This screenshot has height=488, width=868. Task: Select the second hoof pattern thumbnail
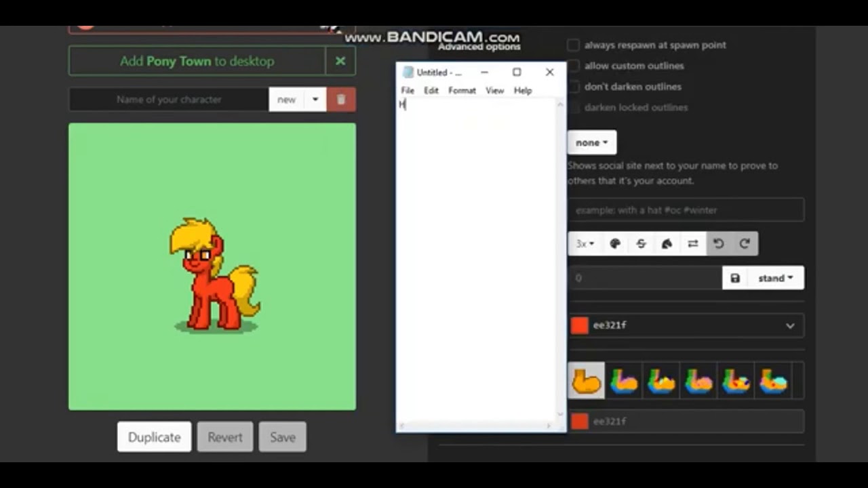tap(624, 381)
